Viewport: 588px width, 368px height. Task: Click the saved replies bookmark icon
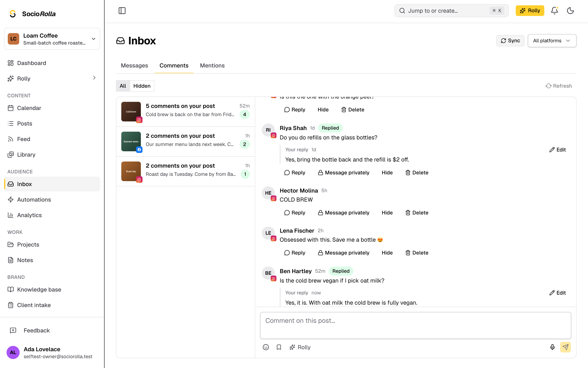click(x=279, y=347)
